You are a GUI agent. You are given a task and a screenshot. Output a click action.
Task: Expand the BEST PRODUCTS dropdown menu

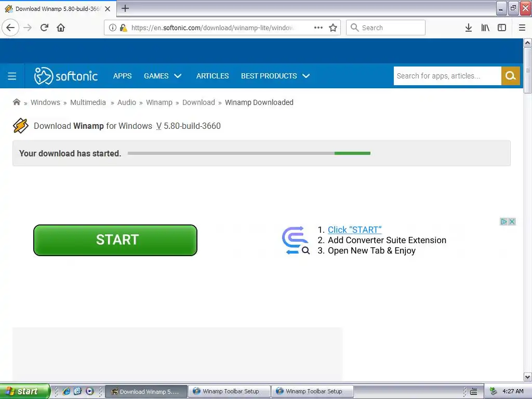(x=275, y=76)
